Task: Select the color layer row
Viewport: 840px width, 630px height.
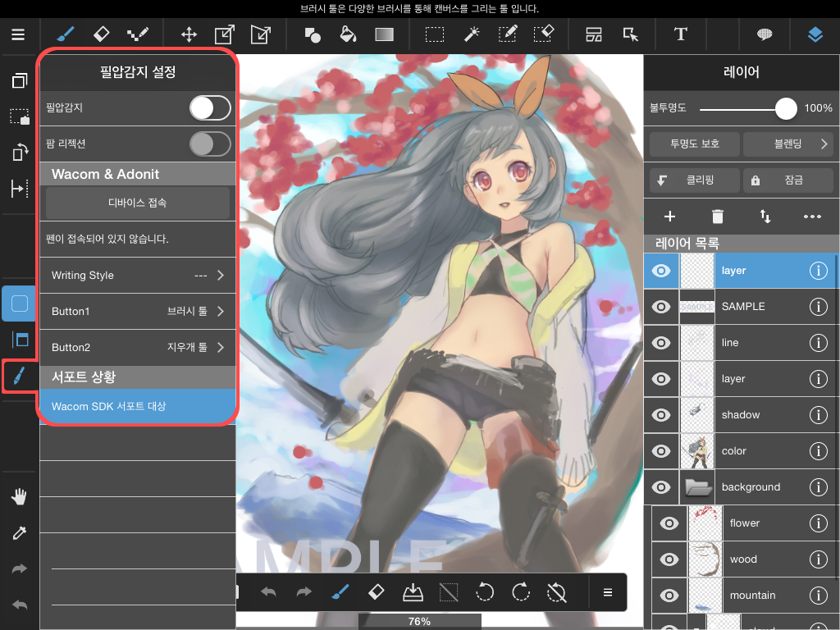Action: pyautogui.click(x=742, y=451)
